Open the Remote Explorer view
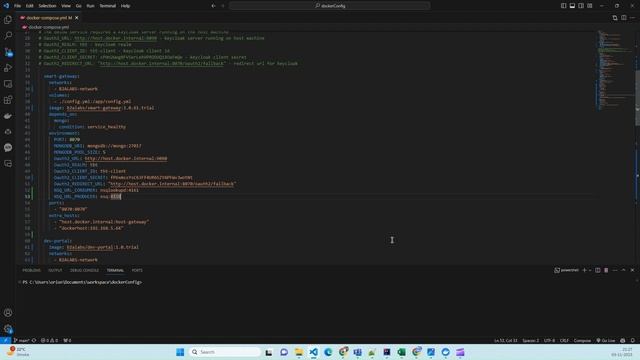 8,84
